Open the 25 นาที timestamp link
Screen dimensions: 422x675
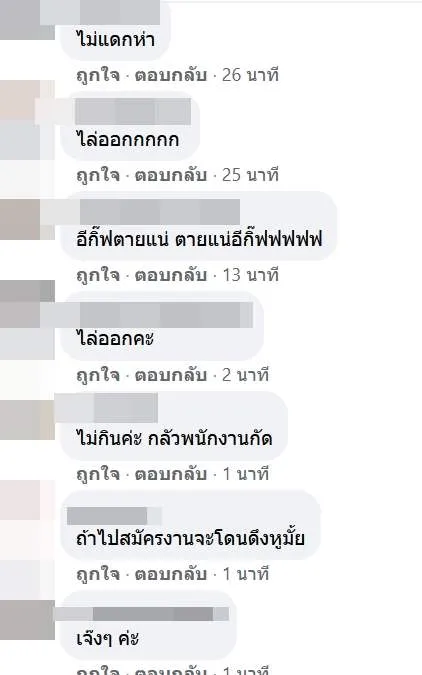[250, 175]
